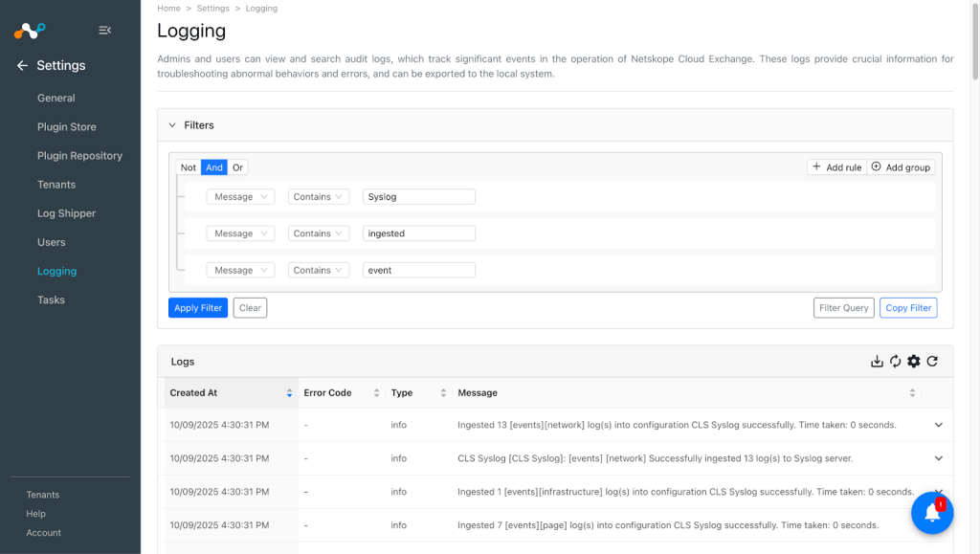This screenshot has width=980, height=554.
Task: Toggle the Not operator
Action: [x=189, y=167]
